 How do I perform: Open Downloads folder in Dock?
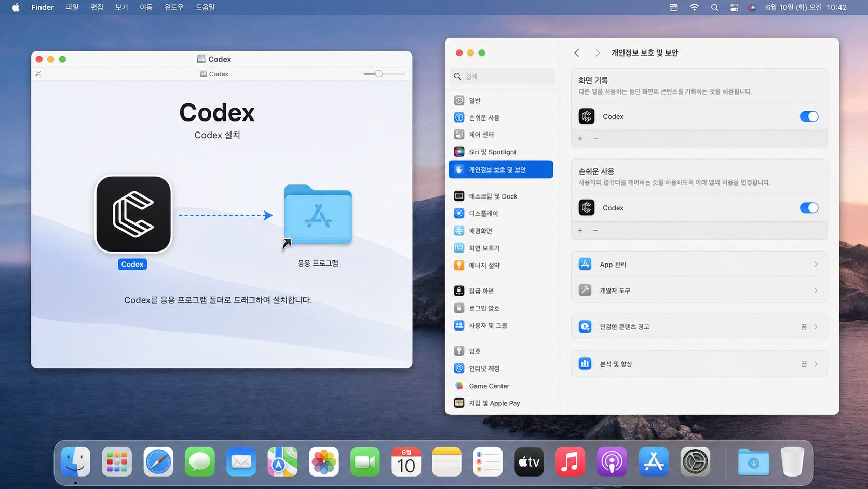[x=754, y=461]
